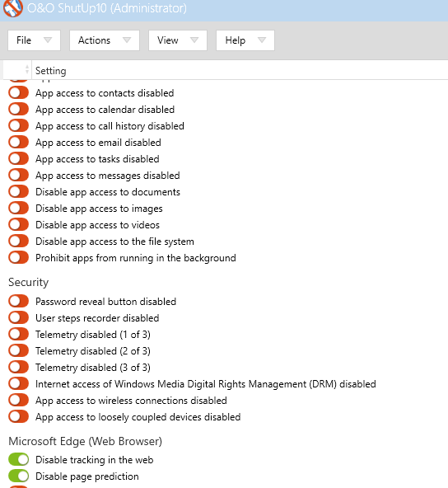
Task: Toggle App access to wireless connections disabled
Action: pos(19,401)
